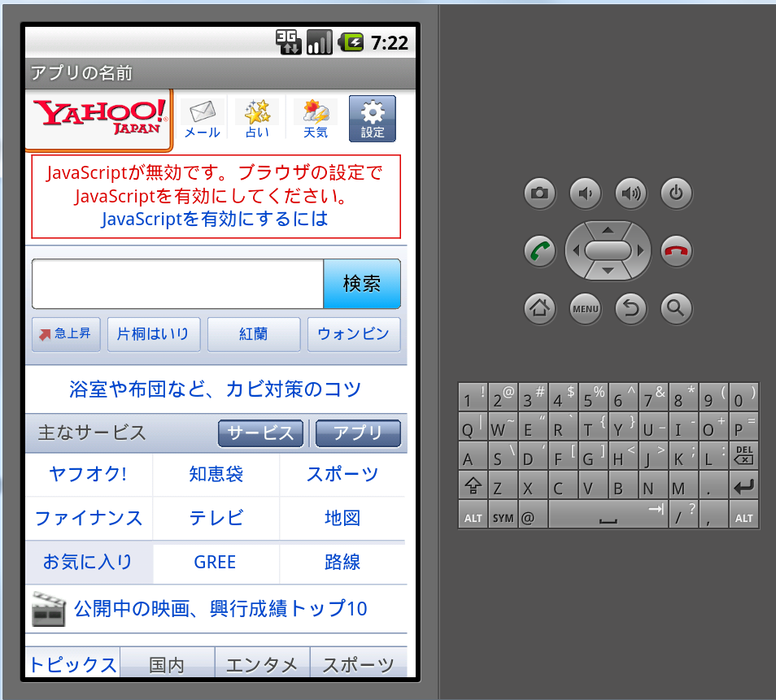
Task: Click the right ALT key
Action: point(743,515)
